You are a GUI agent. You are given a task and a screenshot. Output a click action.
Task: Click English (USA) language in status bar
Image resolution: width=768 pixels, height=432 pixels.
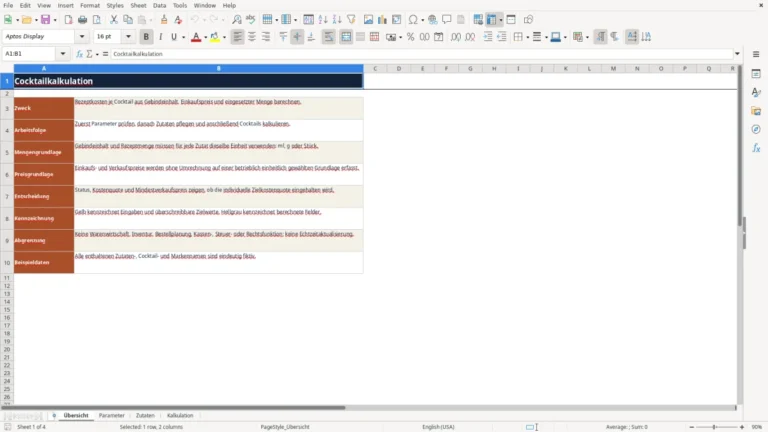click(438, 427)
